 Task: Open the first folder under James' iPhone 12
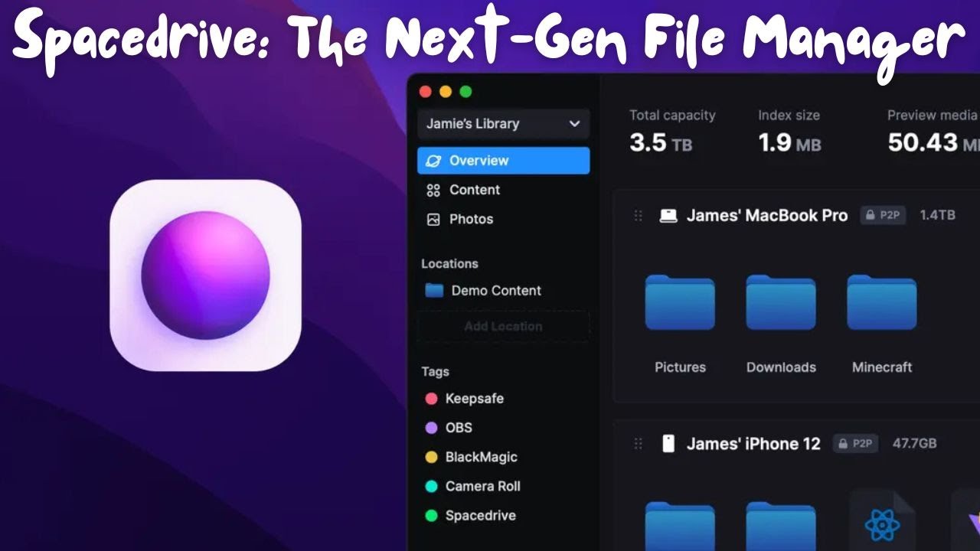(680, 527)
